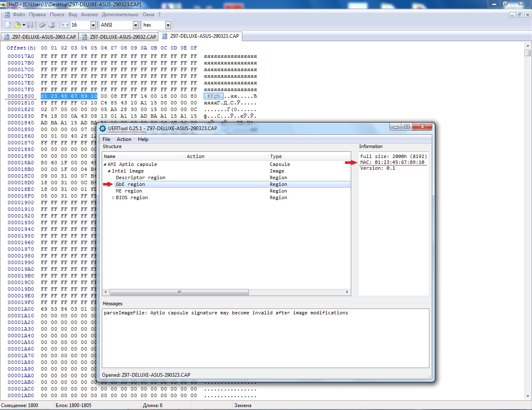This screenshot has width=532, height=410.
Task: Click the Full size line in Information
Action: click(394, 156)
